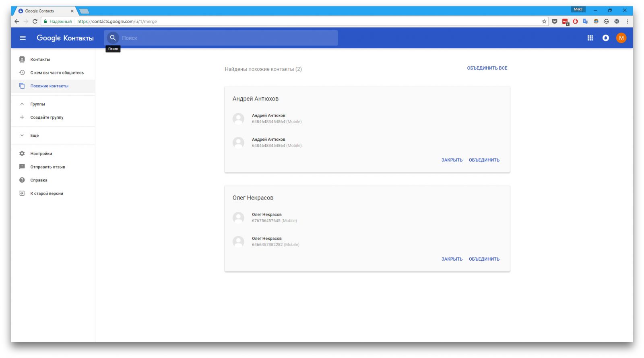Click ОБЪЕДИНИТЬ ВСЕ button
This screenshot has width=644, height=358.
487,68
